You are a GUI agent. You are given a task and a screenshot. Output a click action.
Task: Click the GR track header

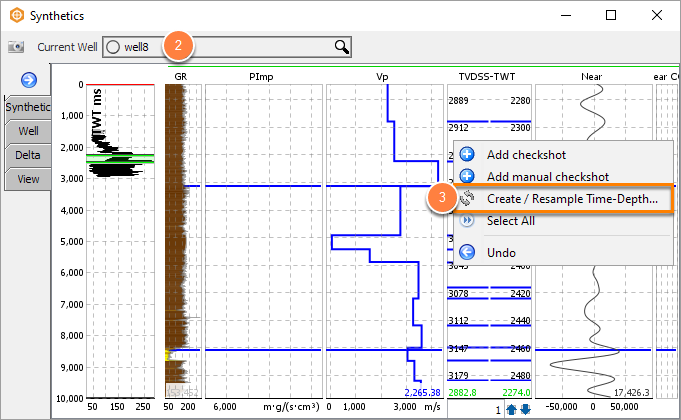coord(181,76)
